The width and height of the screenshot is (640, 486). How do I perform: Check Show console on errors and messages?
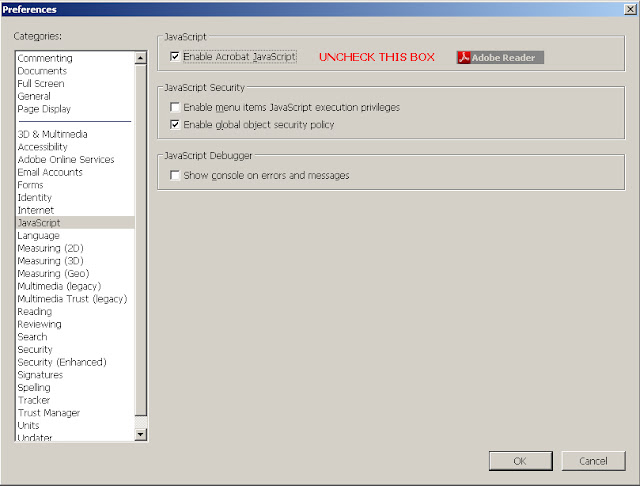(x=175, y=175)
